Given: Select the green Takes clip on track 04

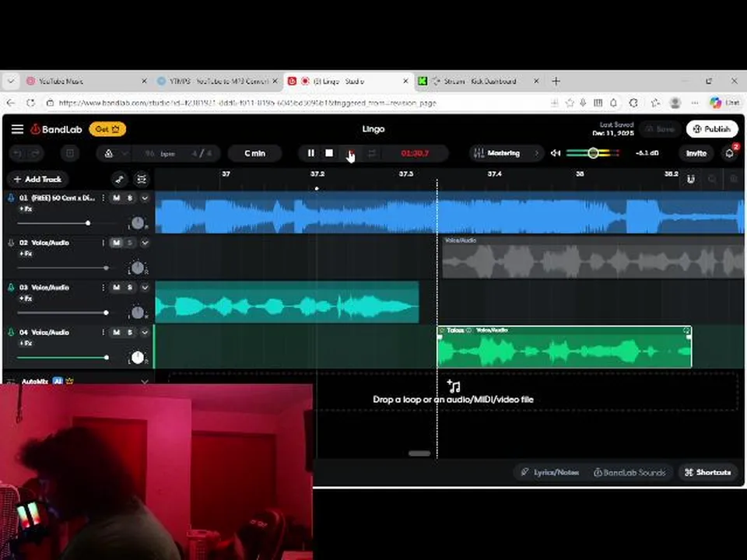Looking at the screenshot, I should (x=564, y=347).
